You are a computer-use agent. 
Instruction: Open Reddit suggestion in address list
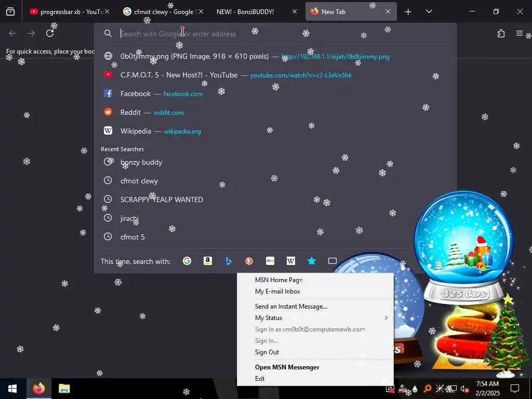275,112
